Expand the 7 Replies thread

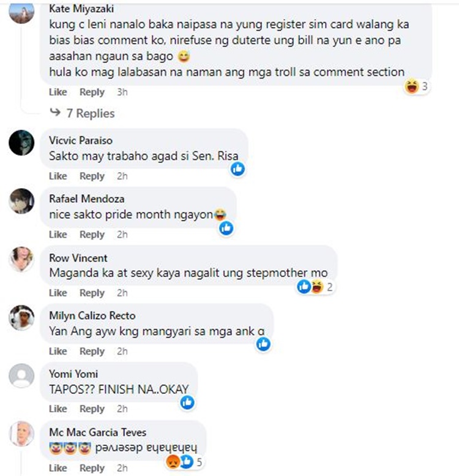coord(91,113)
